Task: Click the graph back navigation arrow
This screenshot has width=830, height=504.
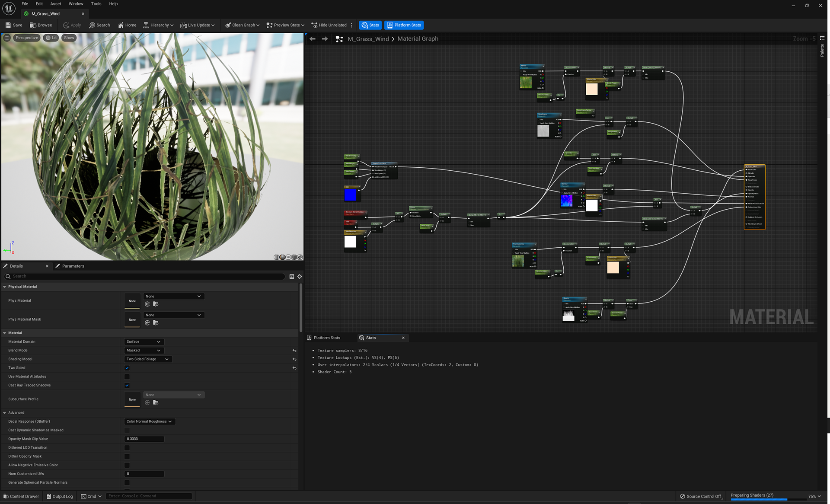Action: click(313, 39)
